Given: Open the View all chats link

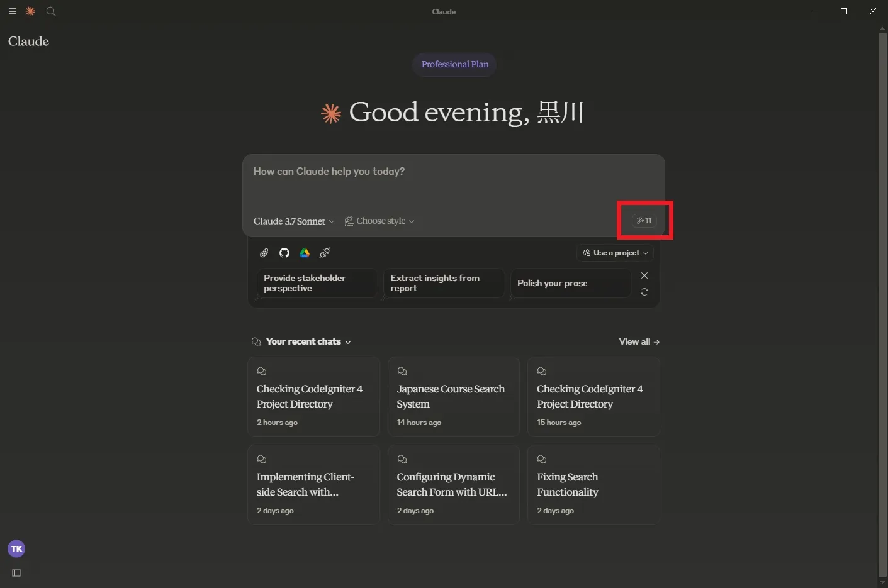Looking at the screenshot, I should coord(639,341).
